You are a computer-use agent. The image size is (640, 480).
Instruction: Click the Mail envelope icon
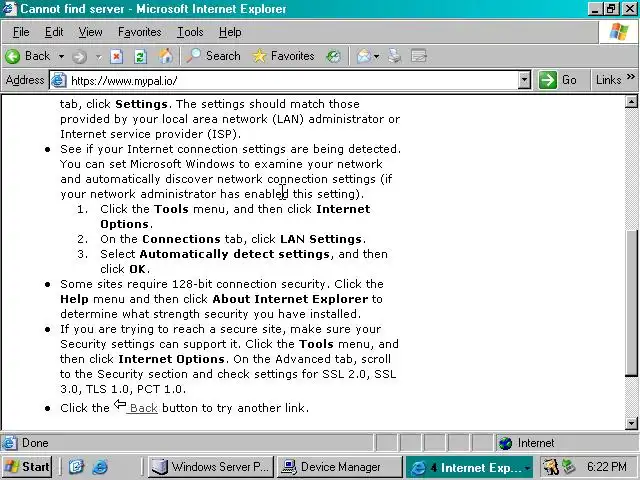coord(363,56)
